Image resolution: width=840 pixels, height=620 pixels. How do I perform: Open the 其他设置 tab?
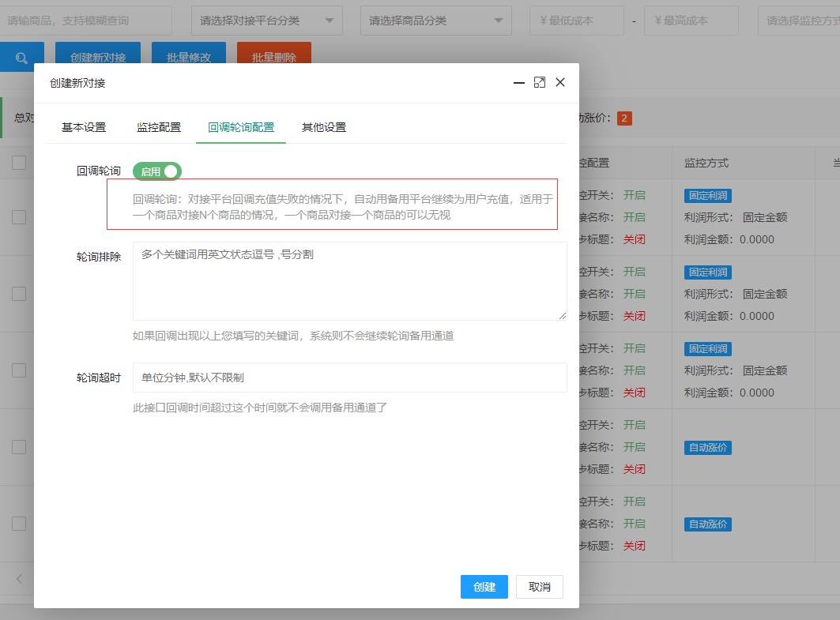(x=323, y=127)
